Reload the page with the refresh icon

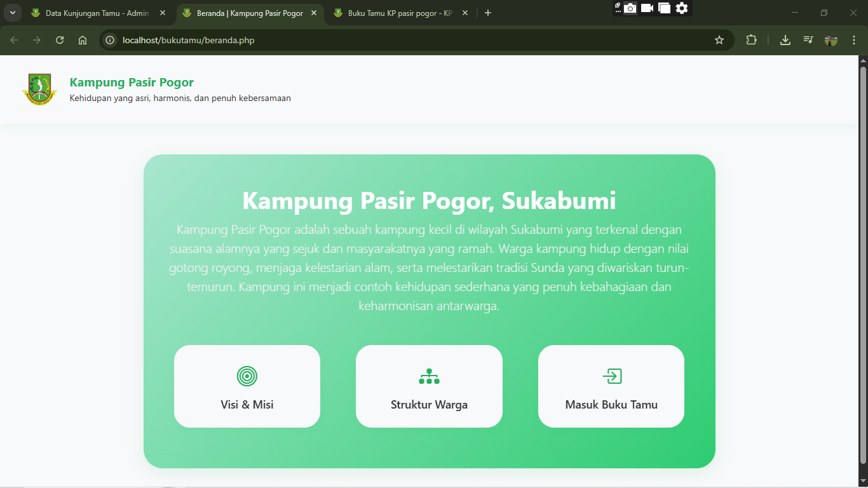[x=60, y=40]
